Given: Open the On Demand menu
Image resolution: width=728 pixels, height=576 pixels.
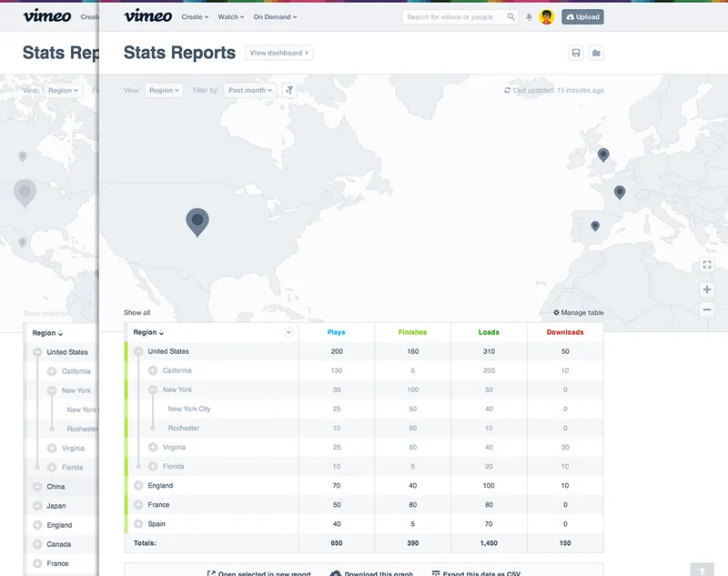Looking at the screenshot, I should click(274, 16).
